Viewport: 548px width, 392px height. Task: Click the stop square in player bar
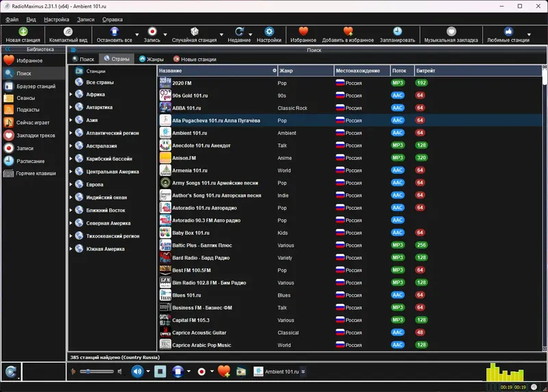pyautogui.click(x=160, y=371)
